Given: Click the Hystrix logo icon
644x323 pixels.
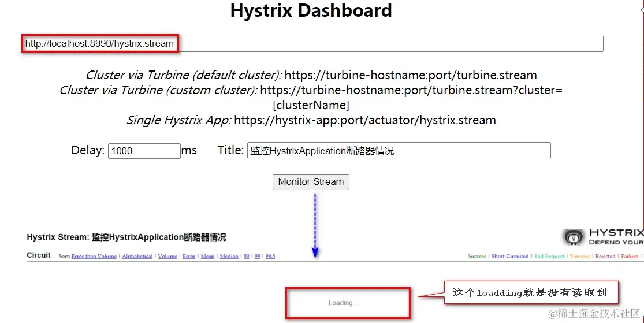Looking at the screenshot, I should tap(574, 237).
